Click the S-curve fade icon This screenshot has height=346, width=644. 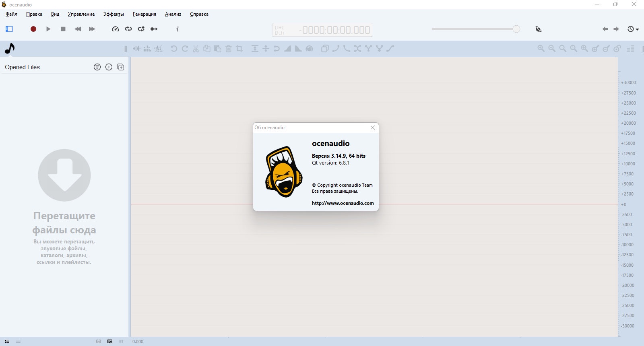tap(390, 49)
